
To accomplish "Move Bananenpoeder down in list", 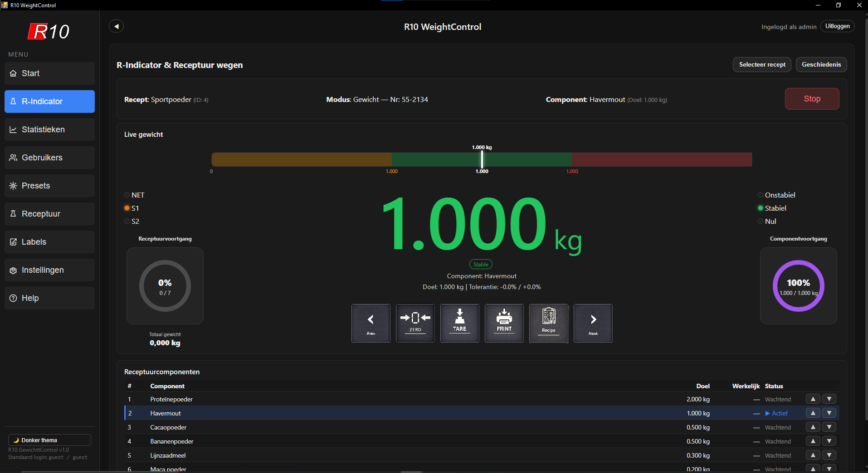I will pyautogui.click(x=829, y=441).
